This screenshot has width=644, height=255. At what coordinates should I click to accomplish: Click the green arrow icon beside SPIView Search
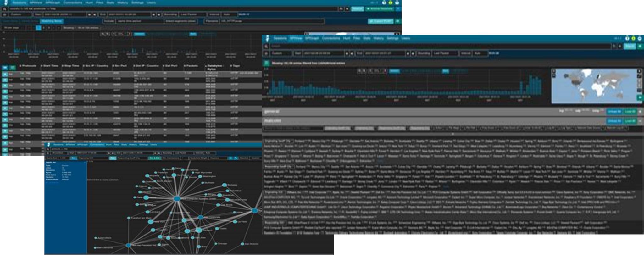pyautogui.click(x=640, y=46)
